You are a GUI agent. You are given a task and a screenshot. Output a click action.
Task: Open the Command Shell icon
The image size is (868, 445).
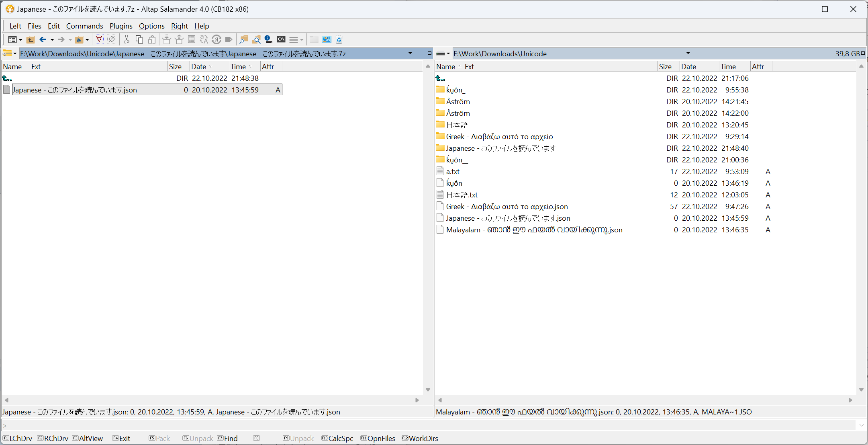pyautogui.click(x=281, y=39)
